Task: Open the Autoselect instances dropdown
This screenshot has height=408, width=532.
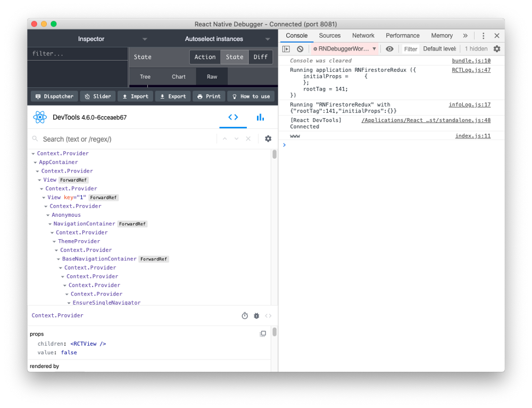Action: coord(268,38)
